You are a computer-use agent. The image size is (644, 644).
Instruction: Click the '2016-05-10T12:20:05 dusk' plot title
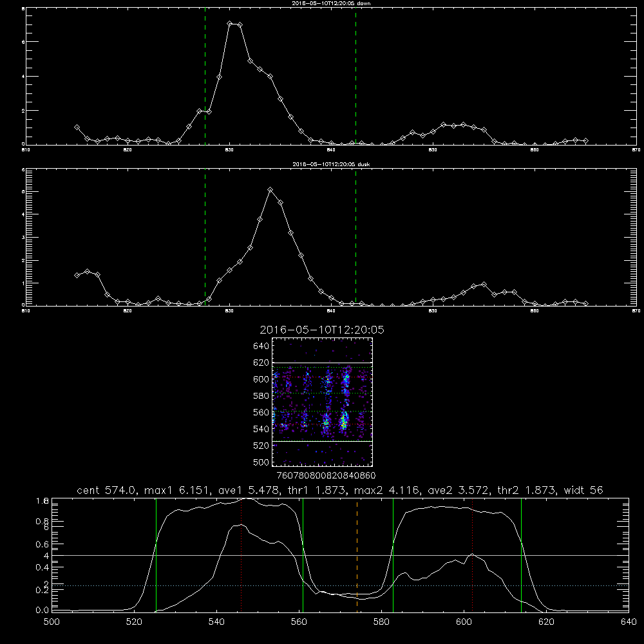click(331, 164)
